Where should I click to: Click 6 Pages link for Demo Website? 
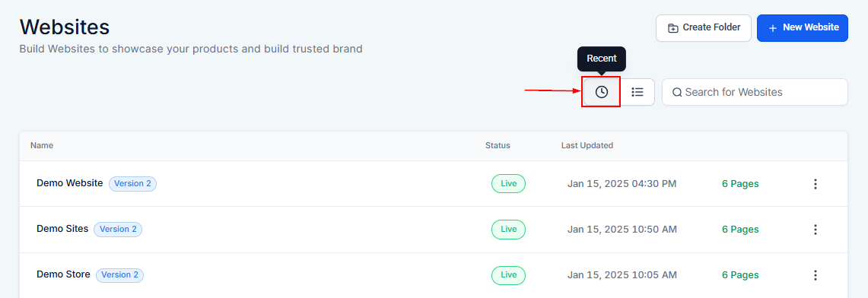pos(740,183)
